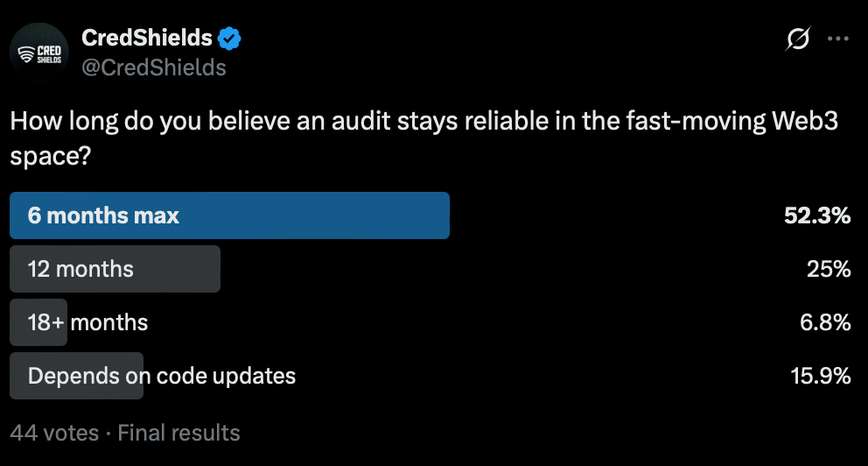Click the 52.3% result percentage
868x466 pixels.
coord(817,215)
